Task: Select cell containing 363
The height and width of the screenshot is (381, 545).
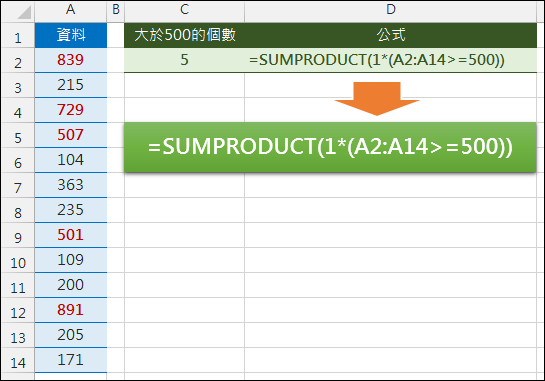Action: [x=71, y=185]
